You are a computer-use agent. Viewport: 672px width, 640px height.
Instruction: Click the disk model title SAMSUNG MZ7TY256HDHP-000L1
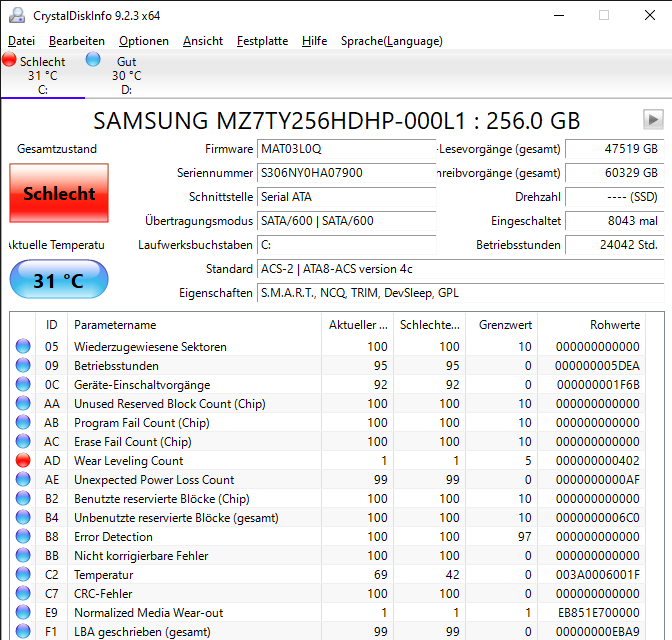click(x=279, y=120)
